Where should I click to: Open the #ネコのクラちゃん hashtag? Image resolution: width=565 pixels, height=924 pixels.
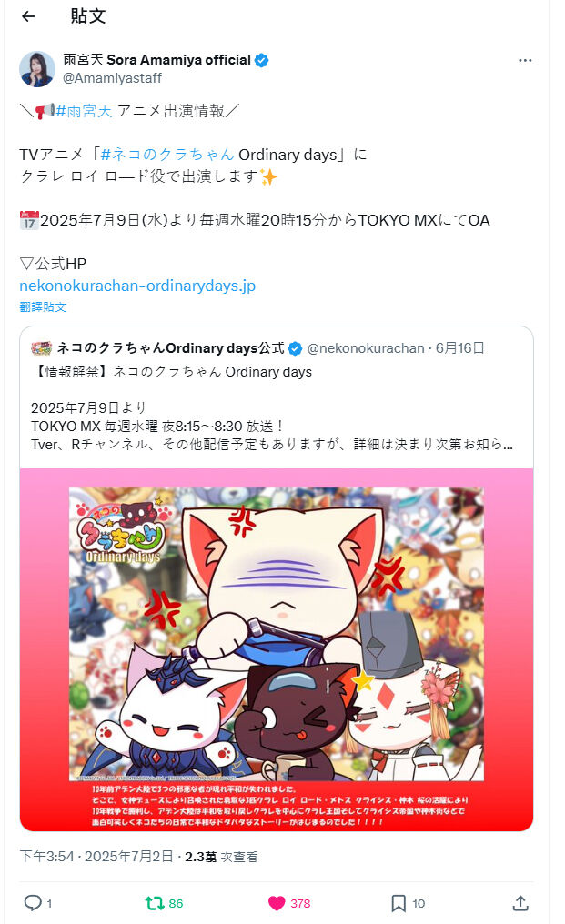tap(167, 155)
